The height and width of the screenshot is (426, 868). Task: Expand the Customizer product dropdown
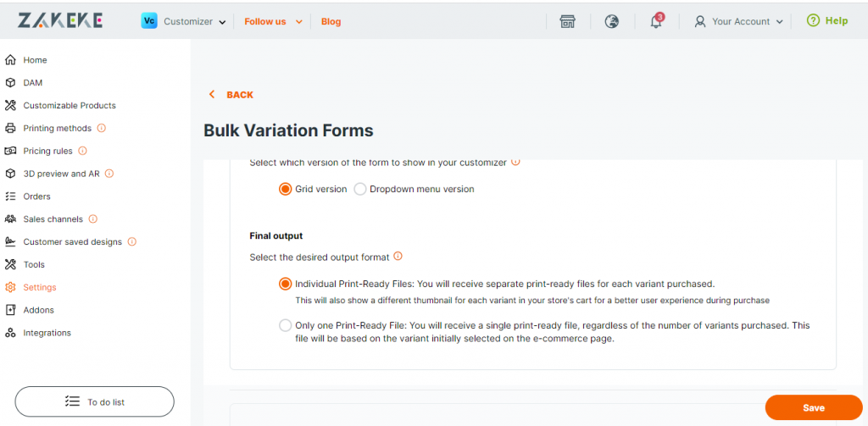(184, 21)
